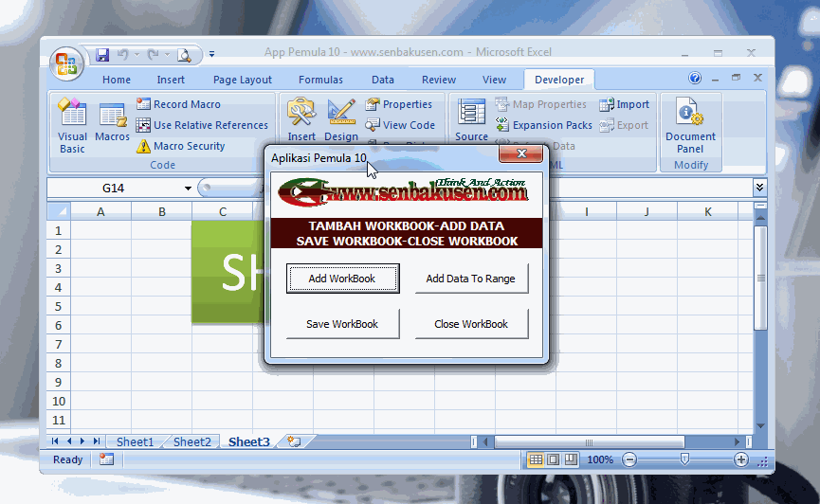Switch to Page Layout view

pyautogui.click(x=554, y=459)
